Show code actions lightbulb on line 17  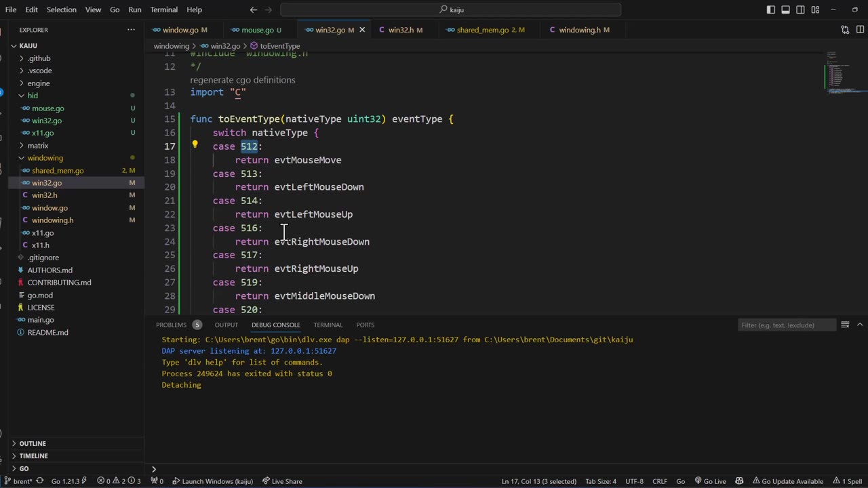(x=195, y=145)
